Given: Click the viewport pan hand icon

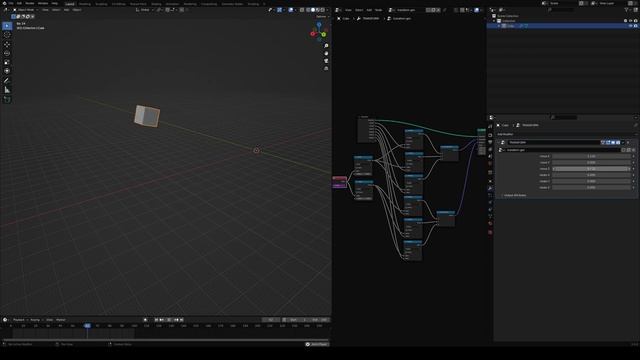Looking at the screenshot, I should (326, 53).
